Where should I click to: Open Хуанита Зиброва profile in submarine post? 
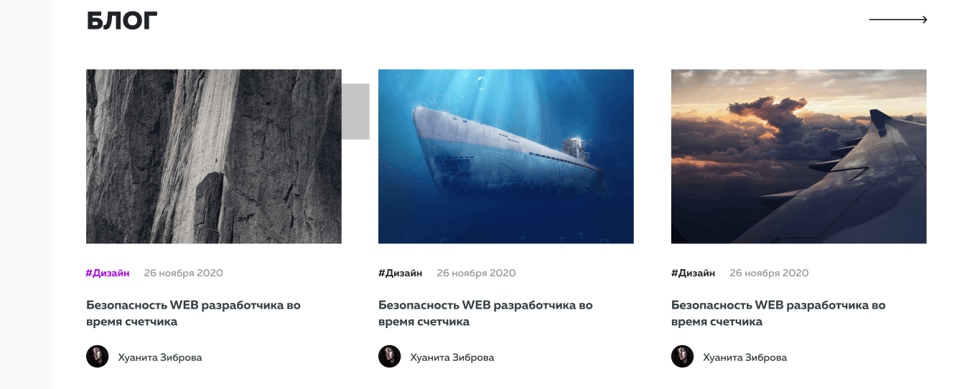point(452,357)
